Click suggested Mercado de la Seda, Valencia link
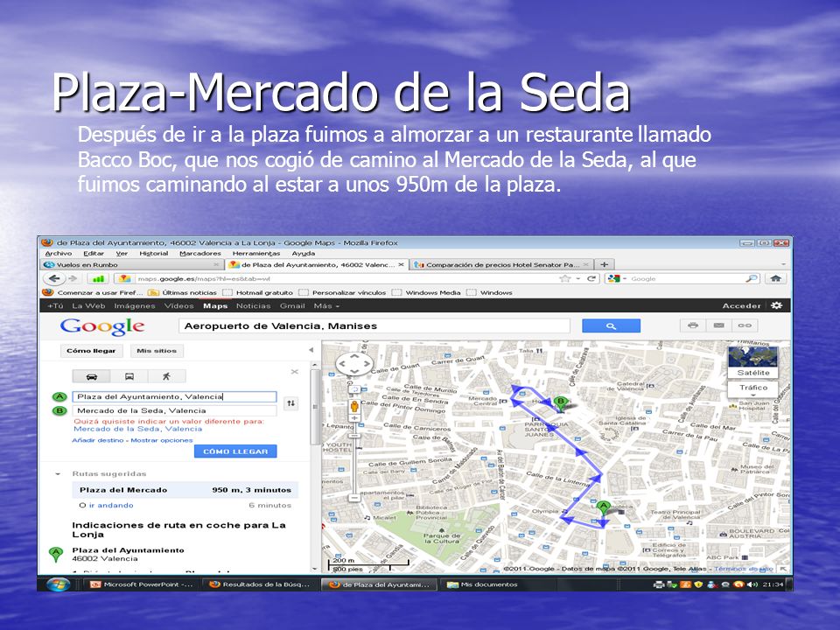840x630 pixels. coord(138,429)
